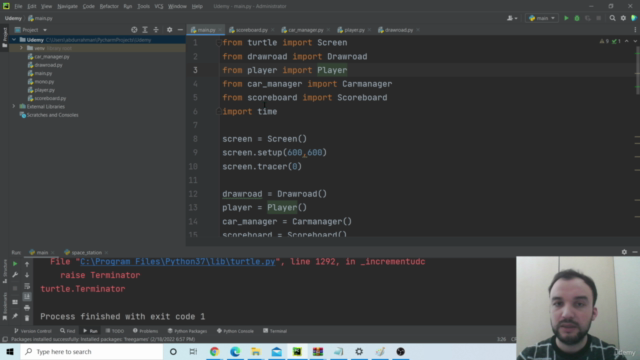Image resolution: width=640 pixels, height=360 pixels.
Task: Fold the import block at line 1
Action: [x=218, y=42]
